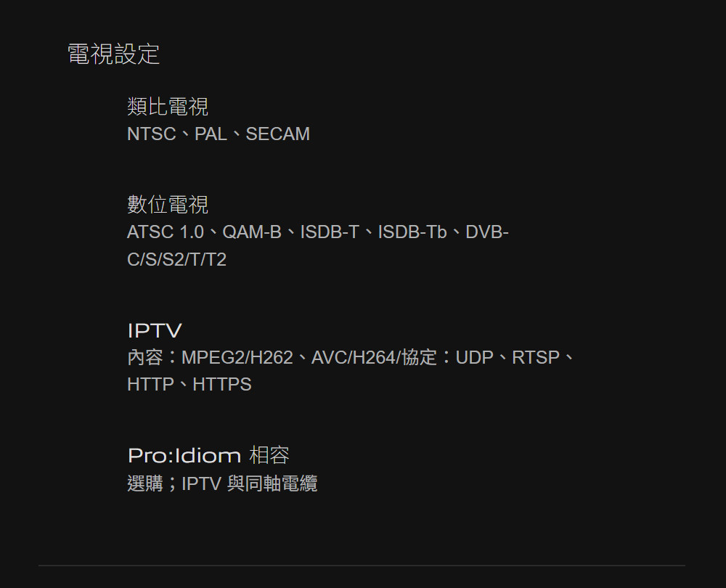Click the SECAM entry
The image size is (726, 588).
coord(278,134)
